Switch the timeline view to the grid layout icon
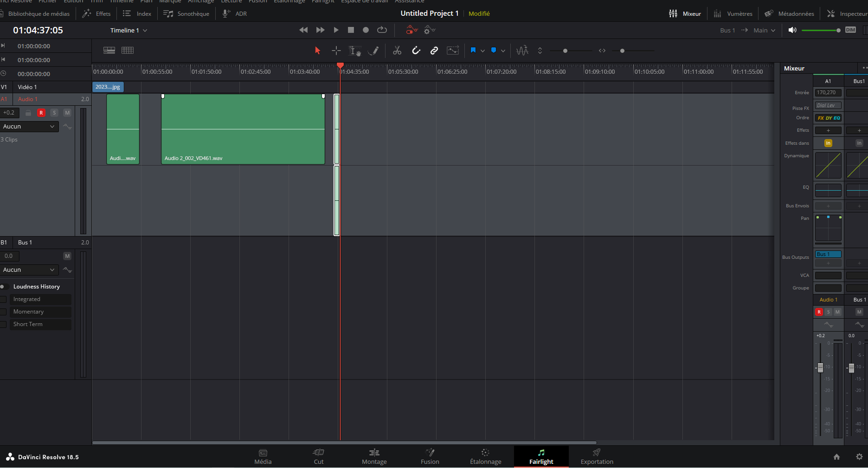This screenshot has height=468, width=868. pyautogui.click(x=128, y=51)
